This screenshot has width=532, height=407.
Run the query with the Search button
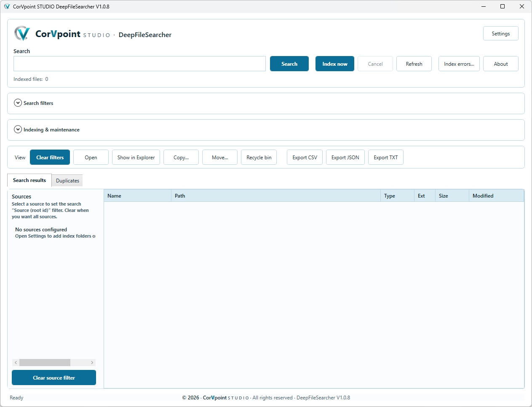click(289, 64)
